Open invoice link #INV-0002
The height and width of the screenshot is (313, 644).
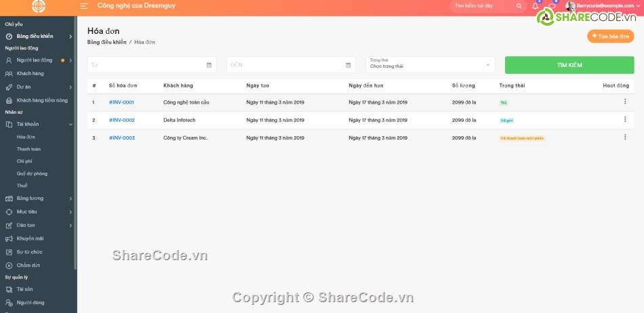click(x=122, y=120)
